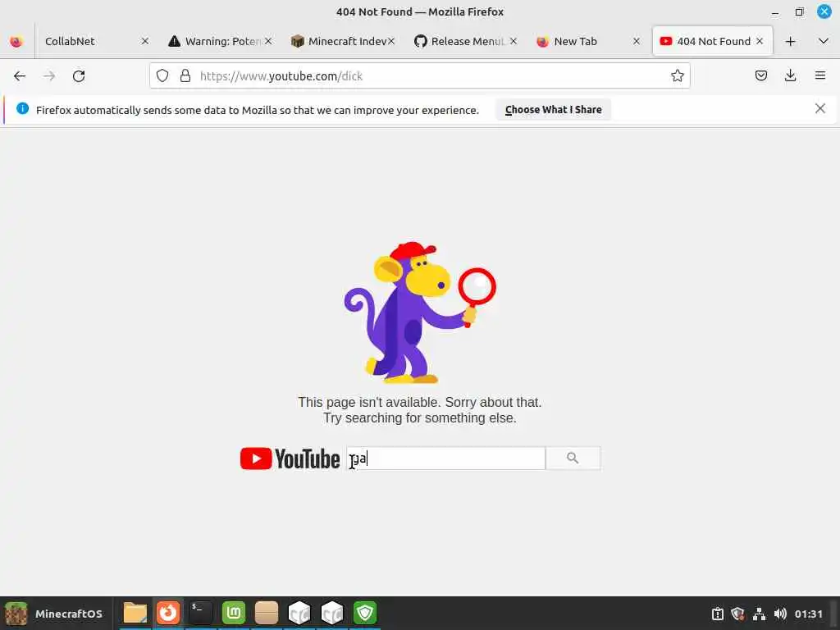Click the 01:31 clock

(x=808, y=614)
